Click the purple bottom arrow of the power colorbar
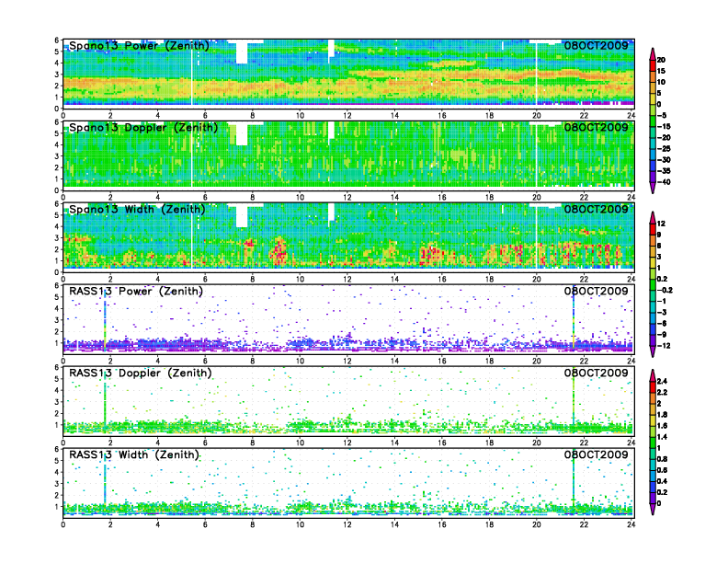 coord(653,188)
